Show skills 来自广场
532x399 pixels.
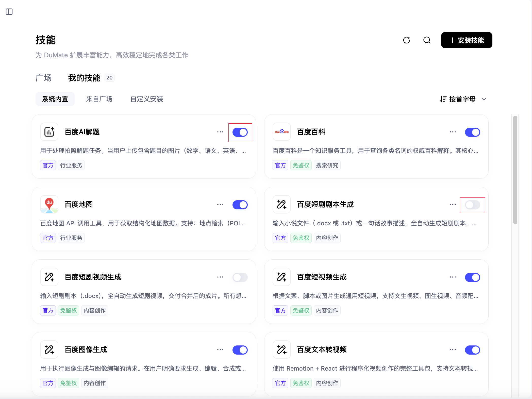[99, 99]
